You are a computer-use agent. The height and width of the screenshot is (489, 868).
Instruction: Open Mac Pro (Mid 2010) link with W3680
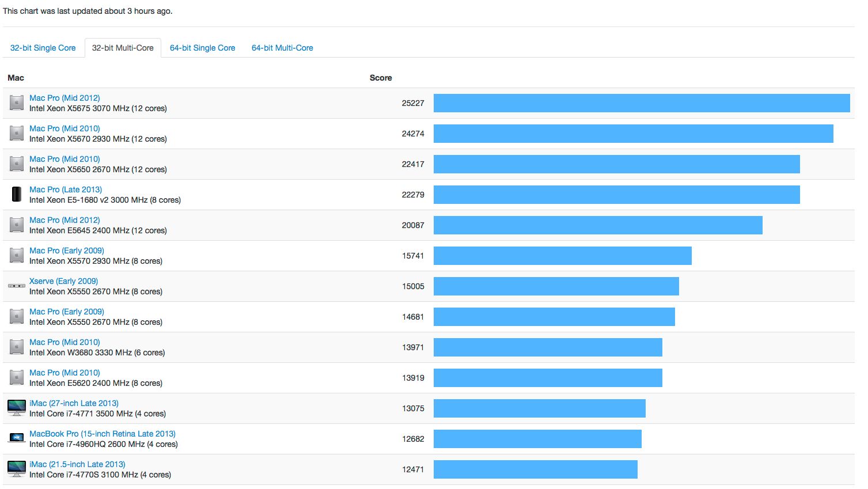click(65, 342)
